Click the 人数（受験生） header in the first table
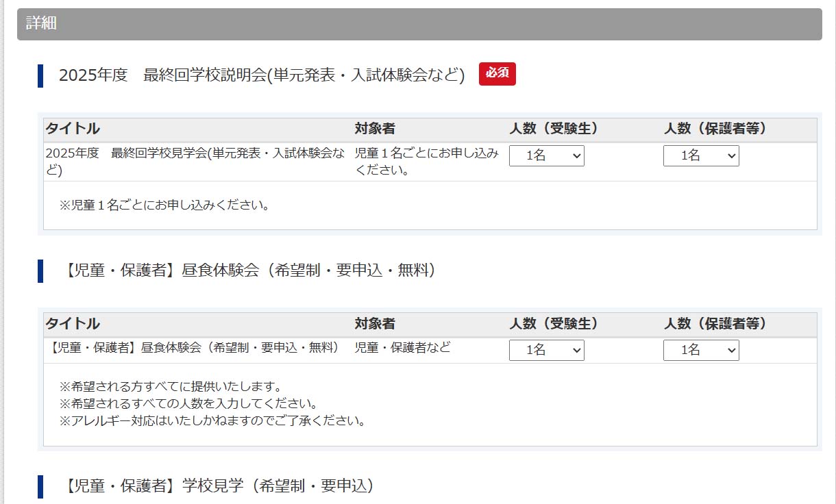This screenshot has height=504, width=836. [554, 129]
